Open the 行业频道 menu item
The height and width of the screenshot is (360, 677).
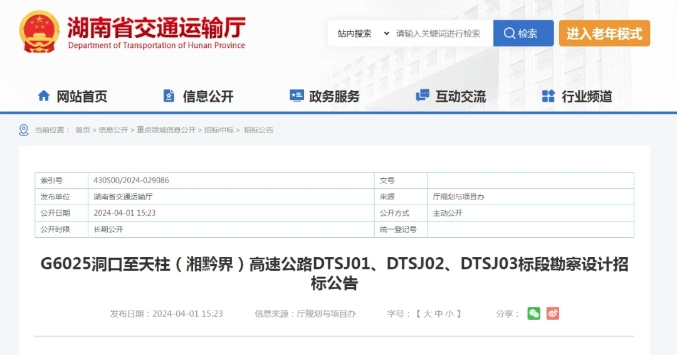[x=587, y=96]
